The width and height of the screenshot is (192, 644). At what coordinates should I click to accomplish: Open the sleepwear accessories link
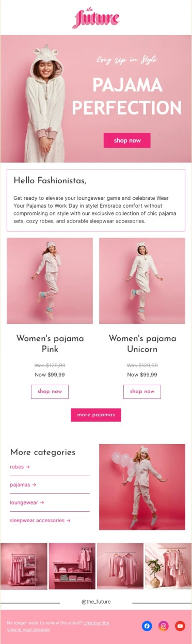click(40, 521)
